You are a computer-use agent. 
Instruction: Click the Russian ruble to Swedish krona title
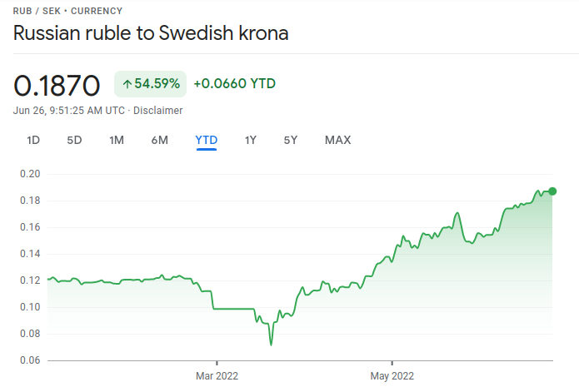[x=151, y=34]
